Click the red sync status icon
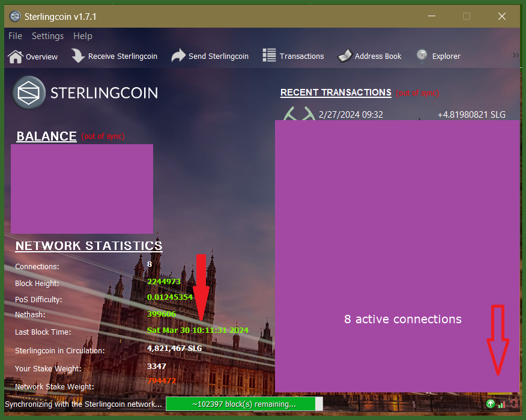The width and height of the screenshot is (526, 420). (513, 404)
